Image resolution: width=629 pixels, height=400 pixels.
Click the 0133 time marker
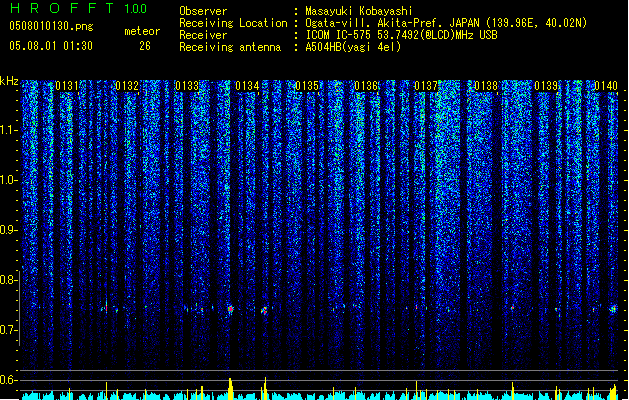click(x=187, y=86)
